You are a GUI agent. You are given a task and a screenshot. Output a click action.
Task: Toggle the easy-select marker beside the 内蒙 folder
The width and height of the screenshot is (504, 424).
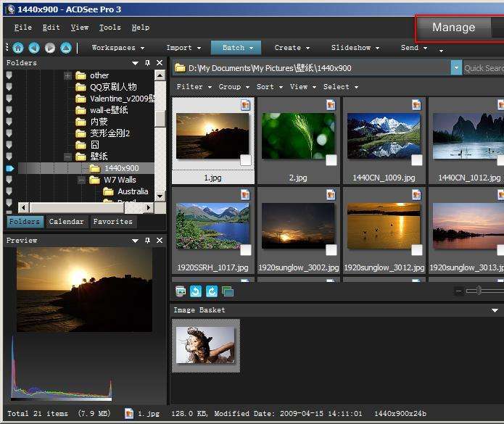[9, 122]
